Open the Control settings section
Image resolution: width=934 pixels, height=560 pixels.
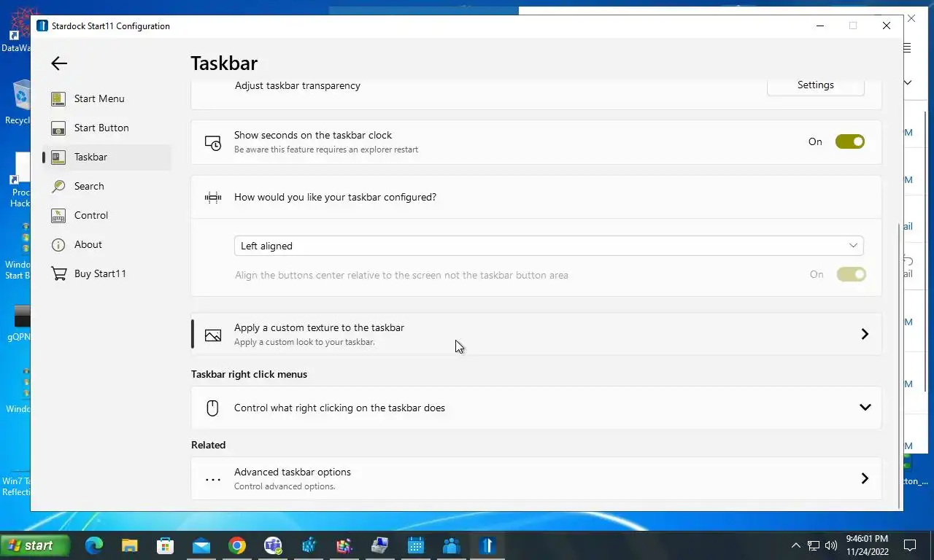click(x=107, y=215)
